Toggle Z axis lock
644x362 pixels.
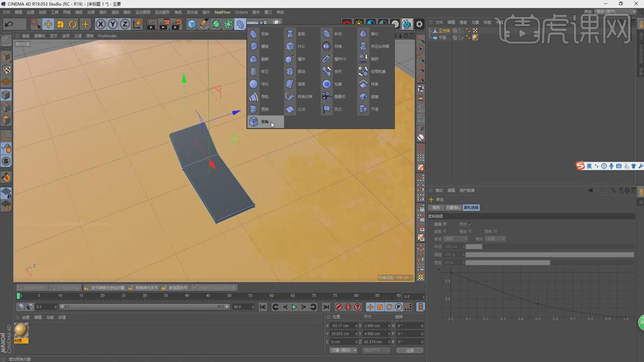coord(125,24)
